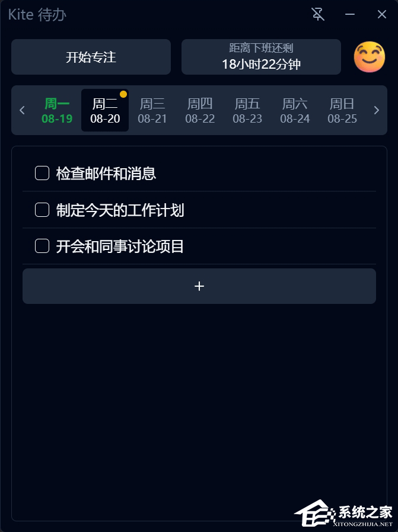The width and height of the screenshot is (398, 532).
Task: Open the 周四 08-22 day tab
Action: (199, 110)
